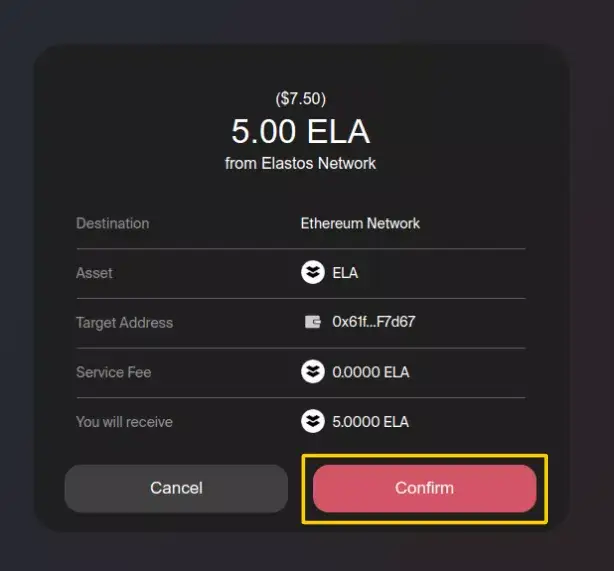Click the Service Fee label
Image resolution: width=614 pixels, height=571 pixels.
coord(112,372)
